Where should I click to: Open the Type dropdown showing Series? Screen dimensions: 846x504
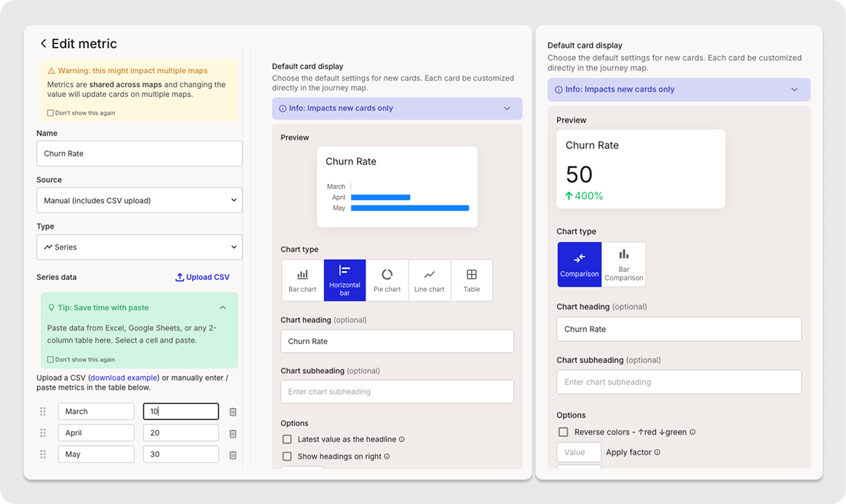139,247
